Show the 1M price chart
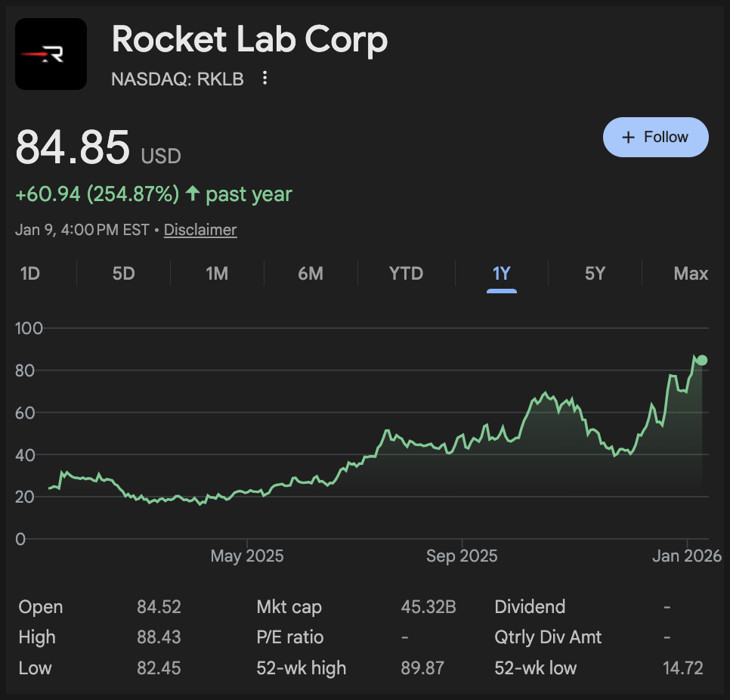This screenshot has height=700, width=730. pyautogui.click(x=217, y=274)
